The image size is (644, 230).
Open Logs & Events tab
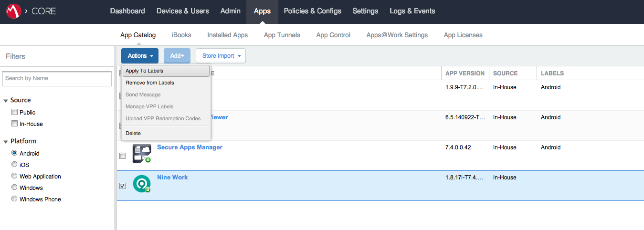point(412,11)
